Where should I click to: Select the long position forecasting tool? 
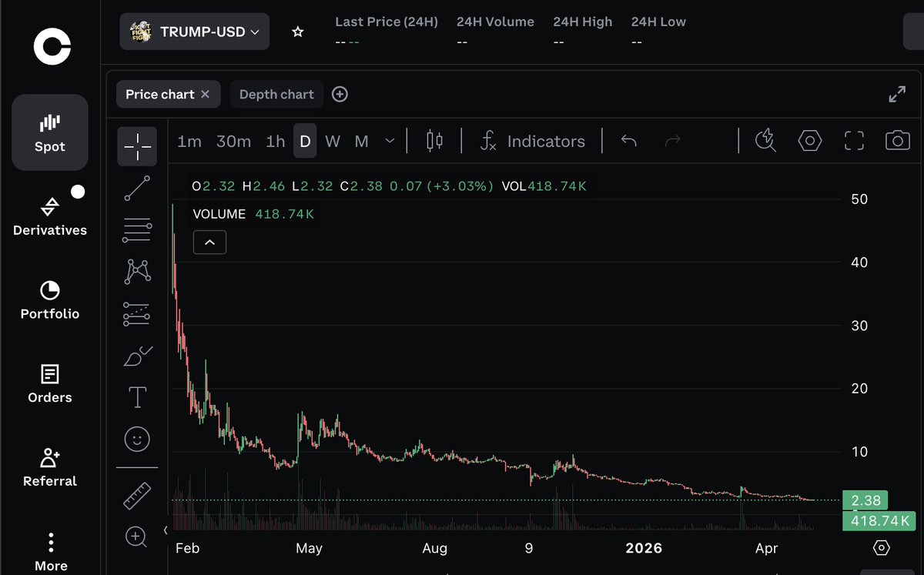coord(137,313)
